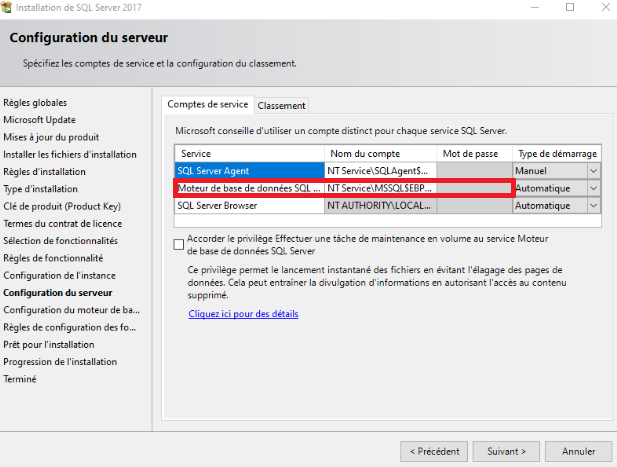Open the 'Cliquez ici pour des détails' link
Viewport: 617px width, 467px height.
tap(243, 314)
